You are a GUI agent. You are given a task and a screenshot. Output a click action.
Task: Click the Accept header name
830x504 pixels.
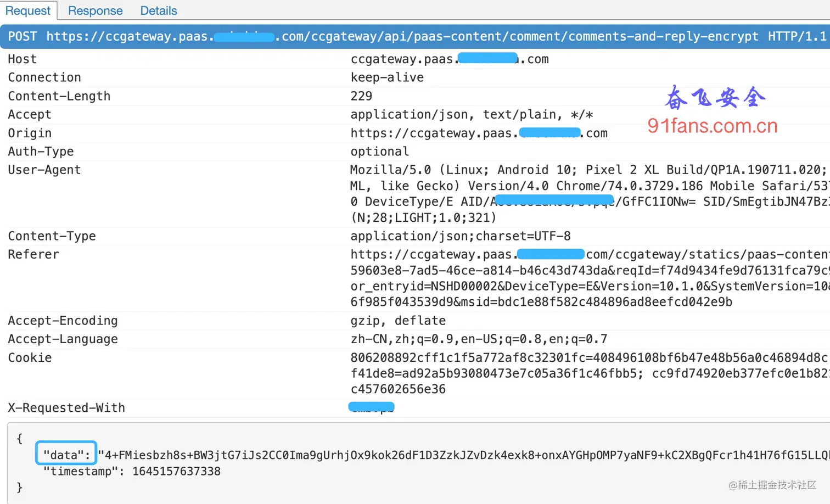30,114
